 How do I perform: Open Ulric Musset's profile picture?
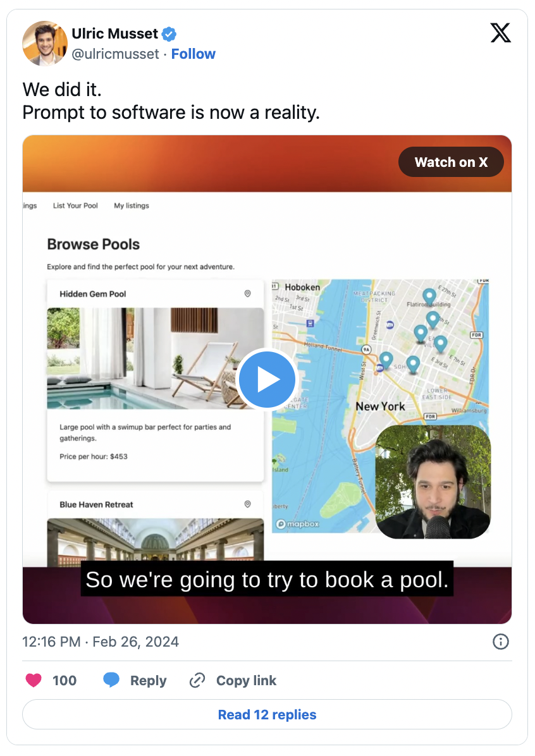tap(45, 44)
